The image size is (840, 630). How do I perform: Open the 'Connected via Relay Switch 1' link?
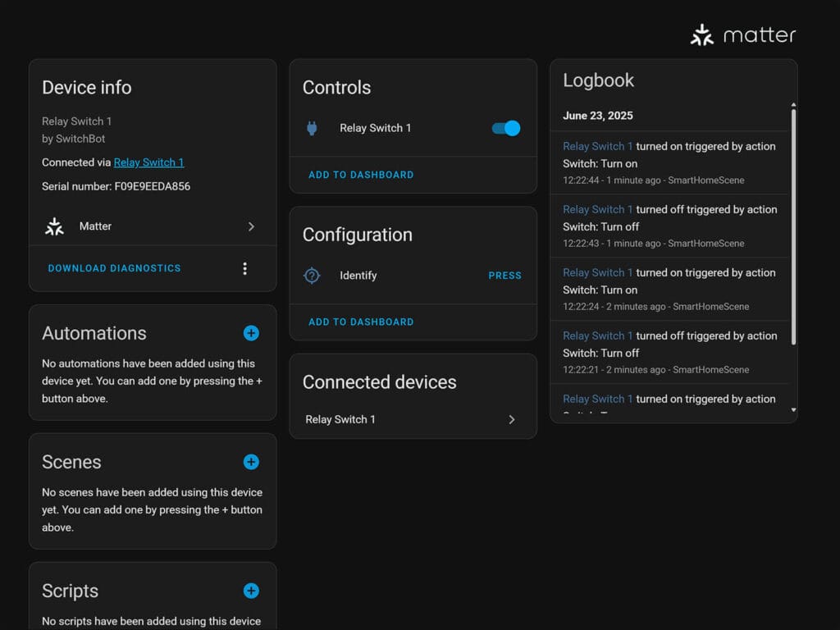tap(149, 162)
